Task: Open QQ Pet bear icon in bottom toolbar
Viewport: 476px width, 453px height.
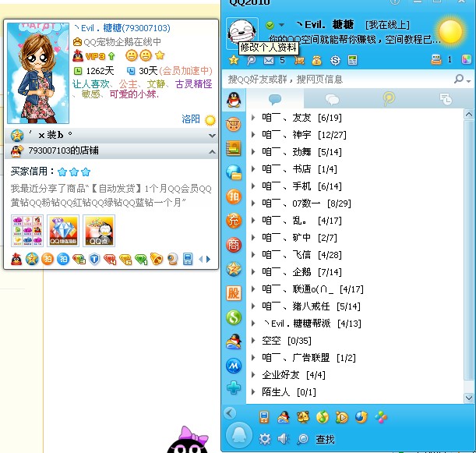Action: coord(303,417)
